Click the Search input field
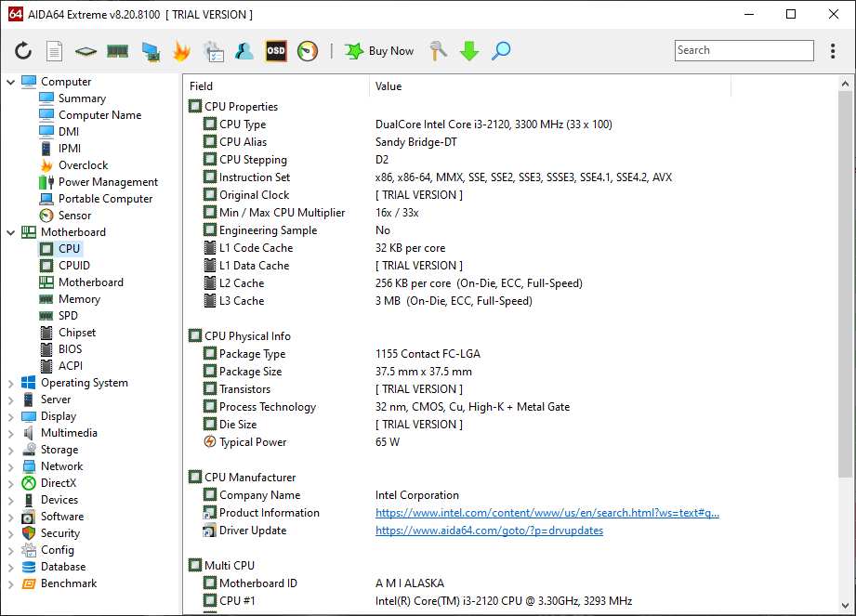 pyautogui.click(x=744, y=51)
